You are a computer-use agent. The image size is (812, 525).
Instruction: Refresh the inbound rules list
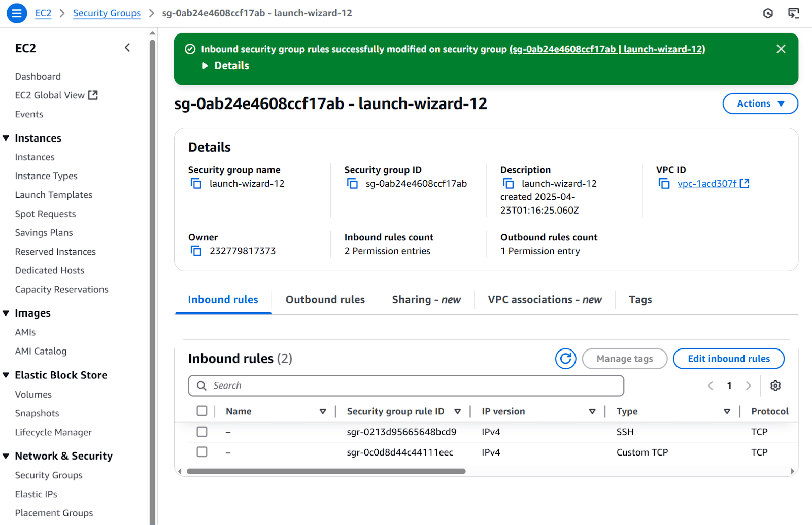point(565,359)
